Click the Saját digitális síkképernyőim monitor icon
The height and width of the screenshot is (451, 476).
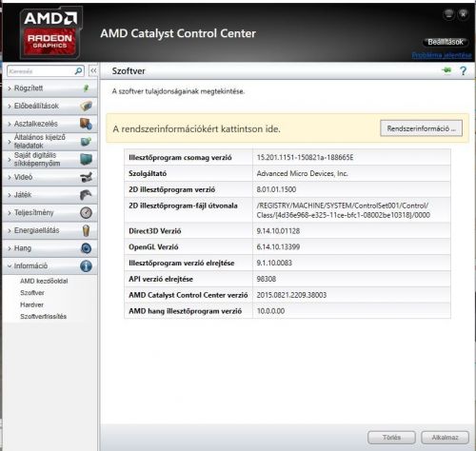86,159
